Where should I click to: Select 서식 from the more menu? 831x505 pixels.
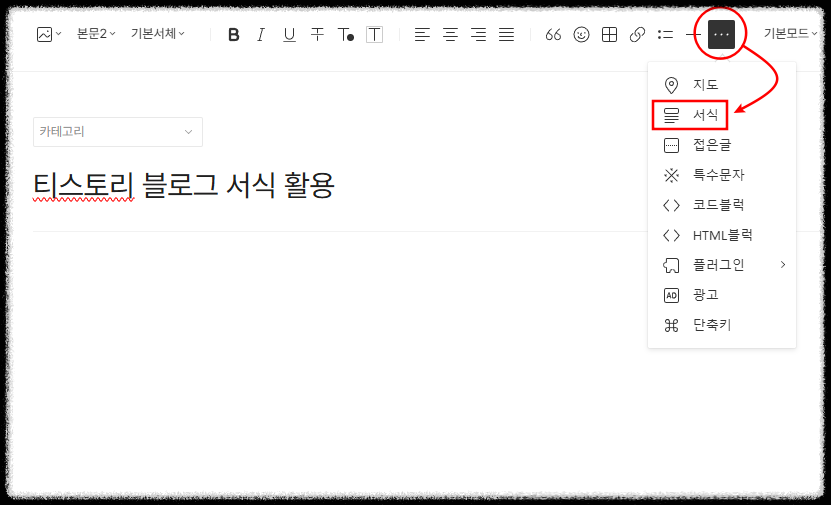(x=722, y=115)
